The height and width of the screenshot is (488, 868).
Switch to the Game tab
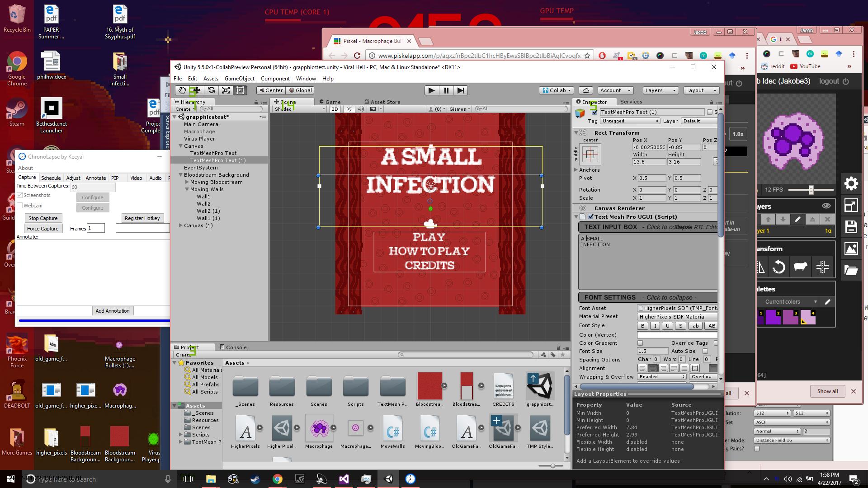330,102
